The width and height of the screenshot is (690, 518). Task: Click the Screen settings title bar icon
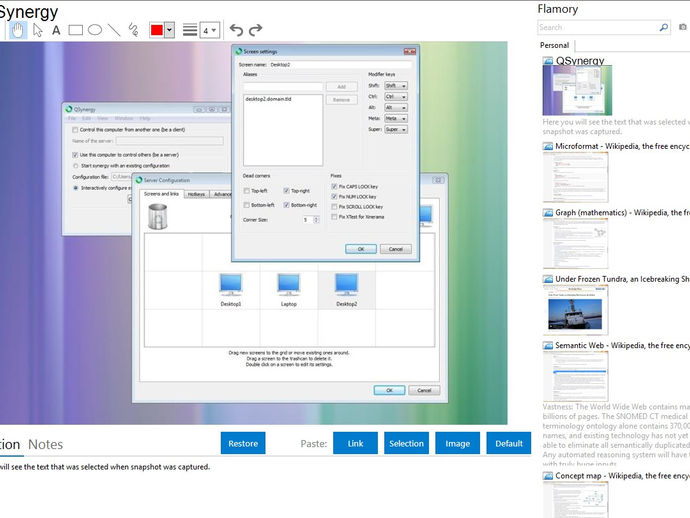tap(239, 51)
